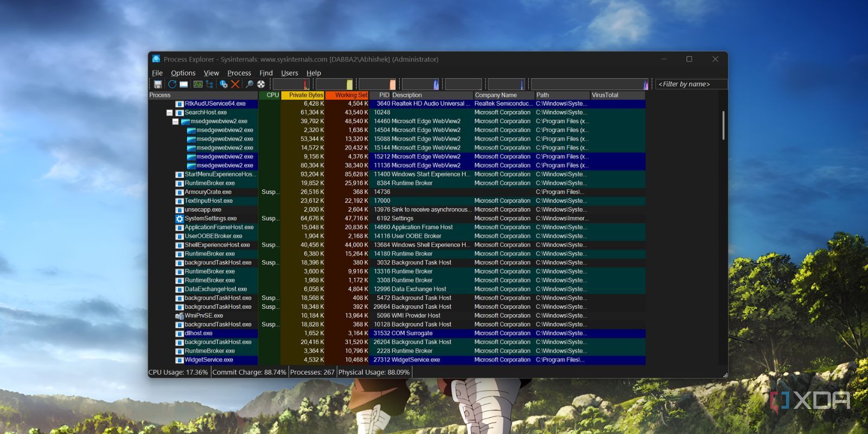Select the UserOOBEBroker.exe row
Image resolution: width=868 pixels, height=434 pixels.
coord(397,236)
